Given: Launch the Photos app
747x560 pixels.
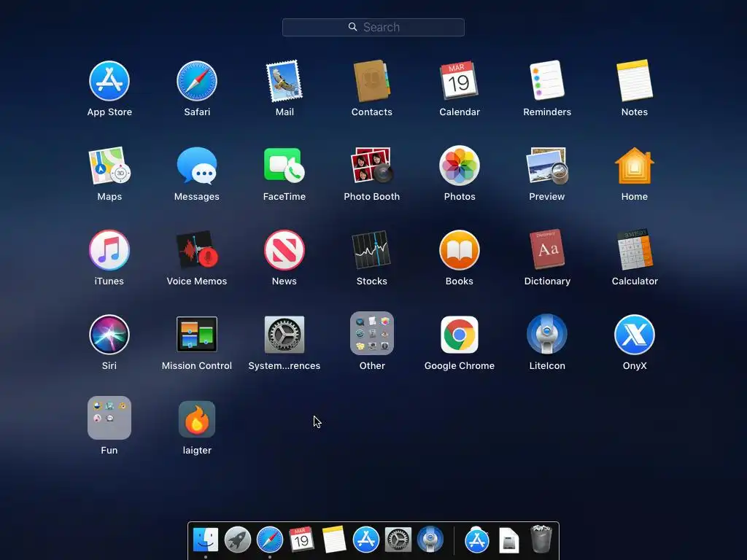Looking at the screenshot, I should point(460,166).
